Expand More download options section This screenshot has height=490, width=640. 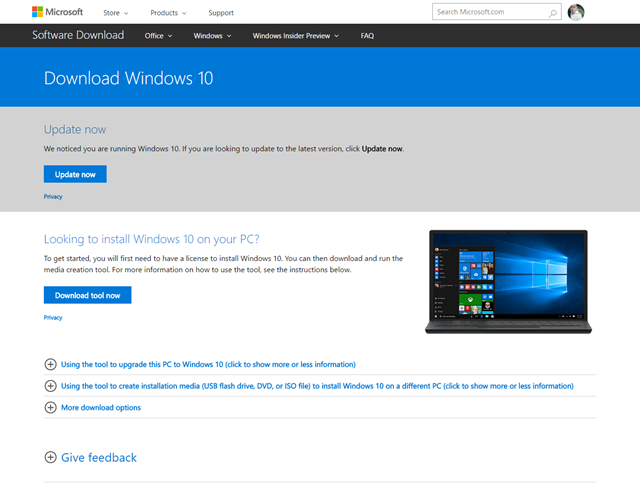pos(101,408)
